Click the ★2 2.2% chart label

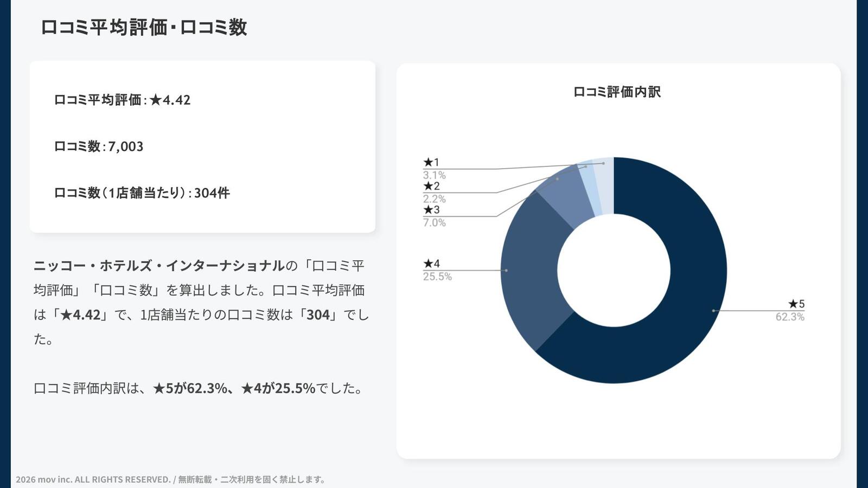coord(434,192)
